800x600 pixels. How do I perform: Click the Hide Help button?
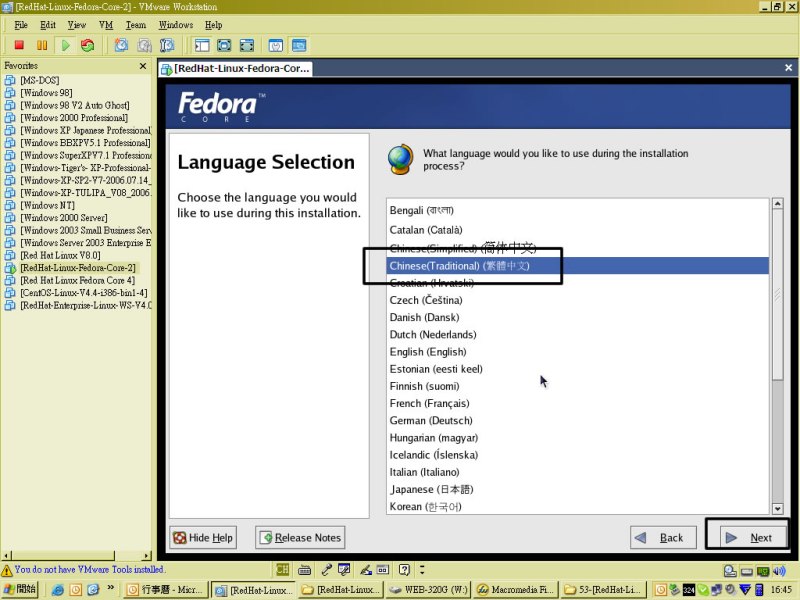(x=203, y=537)
